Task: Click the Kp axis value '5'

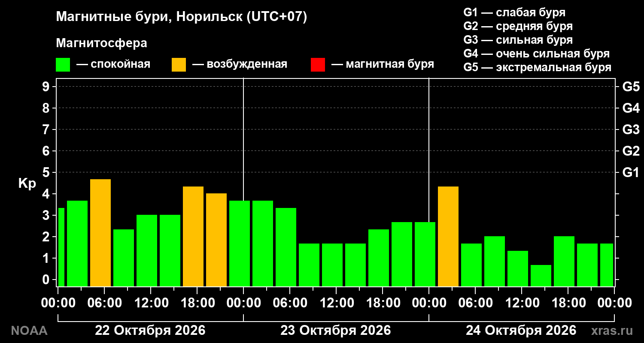Action: [x=47, y=173]
